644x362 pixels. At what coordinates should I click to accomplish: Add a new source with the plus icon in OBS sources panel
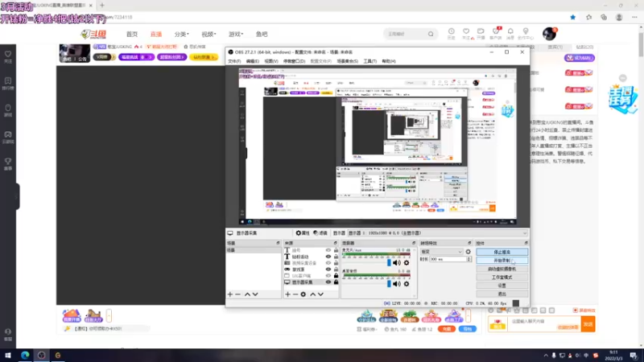point(287,294)
